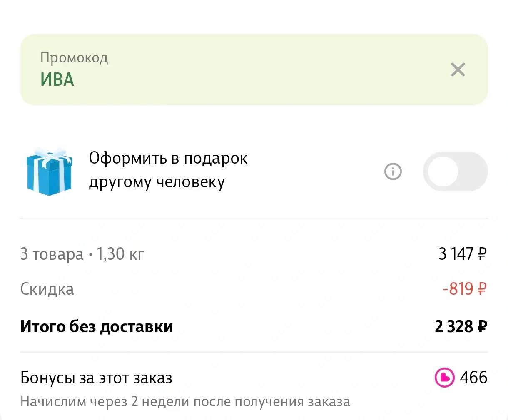Tap the pink heart bonus icon
Viewport: 508px width, 420px height.
point(444,378)
